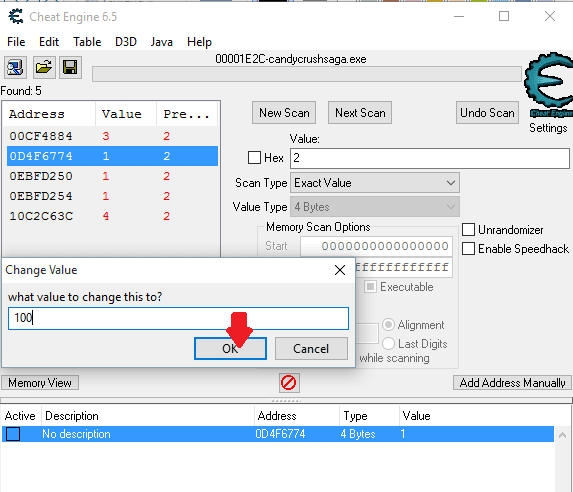Open the File menu
Image resolution: width=573 pixels, height=492 pixels.
[x=16, y=42]
